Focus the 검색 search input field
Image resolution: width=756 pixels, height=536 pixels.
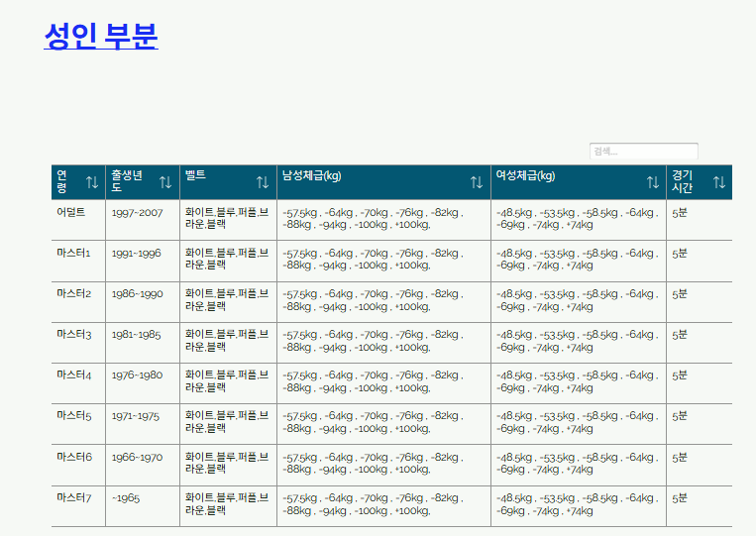pyautogui.click(x=643, y=152)
